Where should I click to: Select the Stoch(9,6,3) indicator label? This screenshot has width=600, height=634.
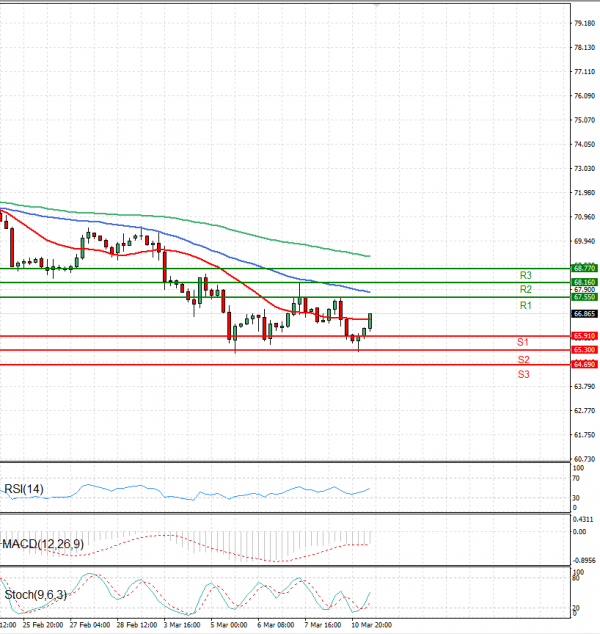pos(33,595)
